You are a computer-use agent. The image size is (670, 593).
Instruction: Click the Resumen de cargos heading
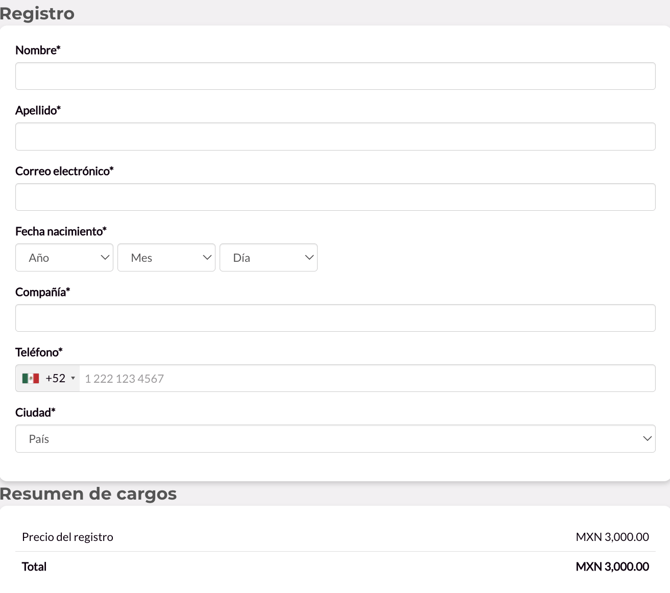coord(88,494)
